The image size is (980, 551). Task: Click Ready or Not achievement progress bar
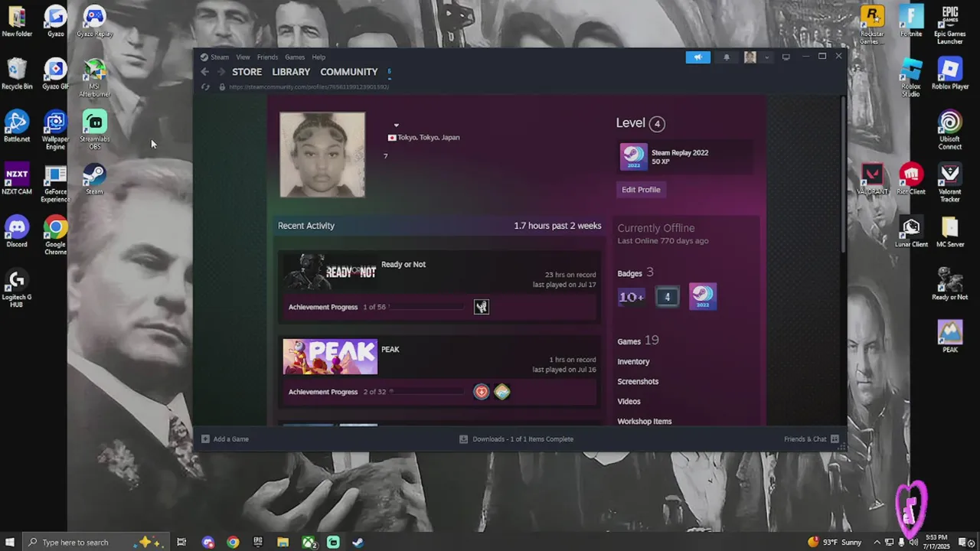[x=426, y=307]
